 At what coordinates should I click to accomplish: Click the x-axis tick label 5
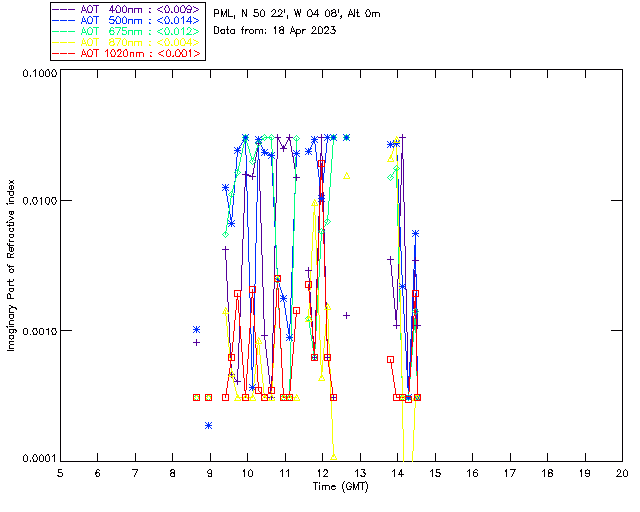point(60,472)
